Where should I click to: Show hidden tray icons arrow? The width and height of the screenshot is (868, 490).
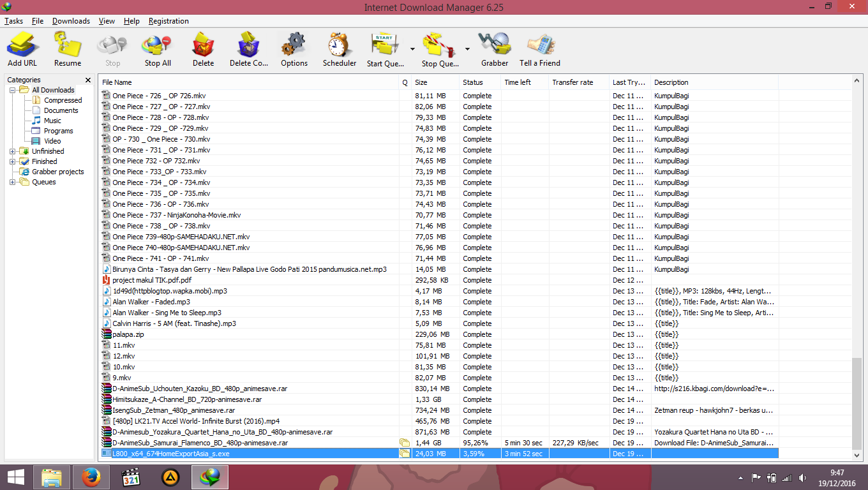tap(740, 477)
